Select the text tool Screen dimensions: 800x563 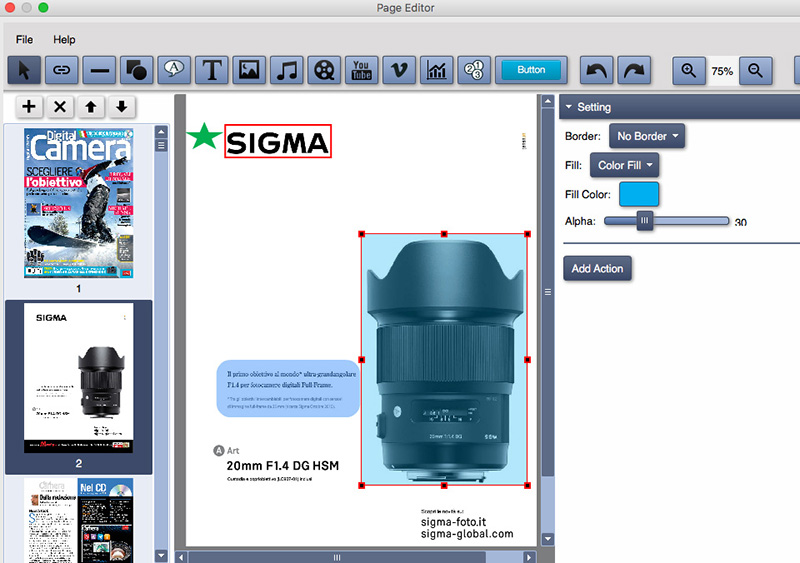click(x=212, y=70)
